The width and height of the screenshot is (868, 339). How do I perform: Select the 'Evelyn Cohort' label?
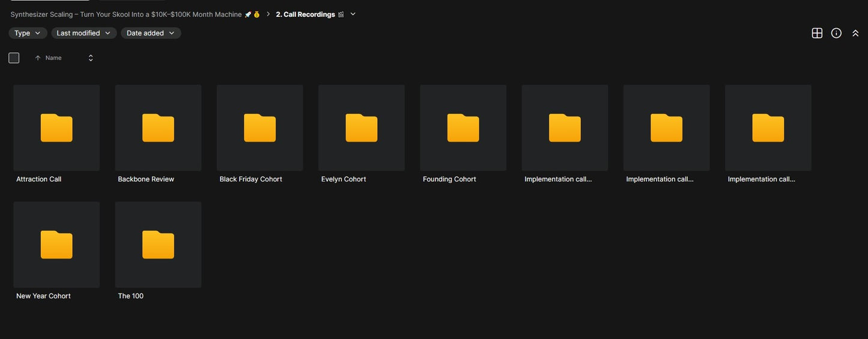[344, 179]
